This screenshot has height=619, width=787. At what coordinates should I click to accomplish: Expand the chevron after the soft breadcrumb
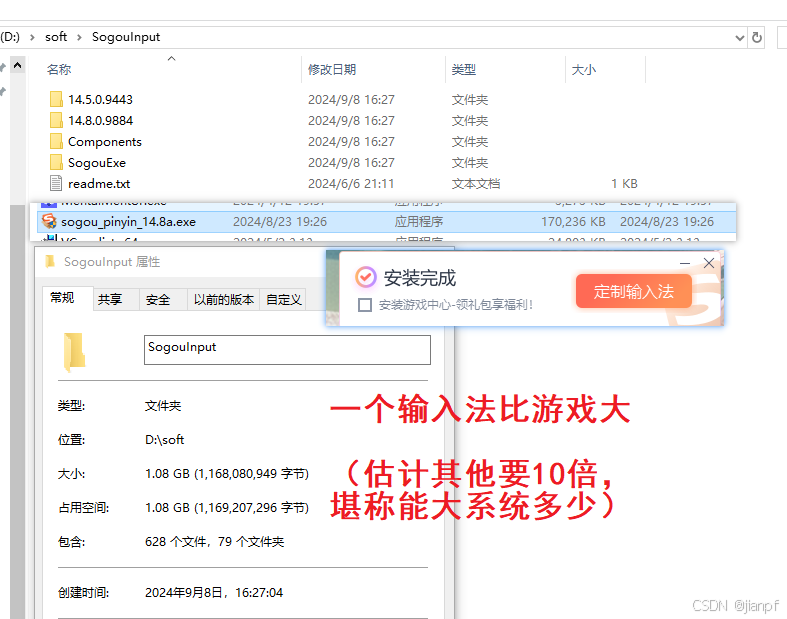[79, 37]
